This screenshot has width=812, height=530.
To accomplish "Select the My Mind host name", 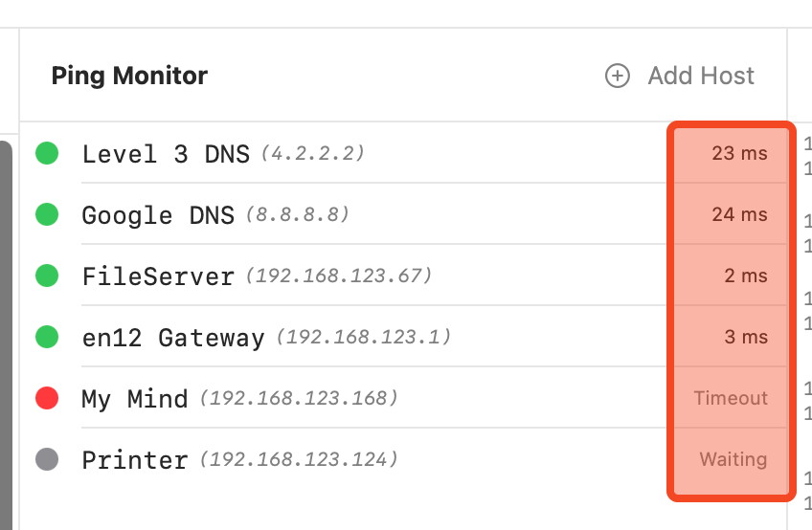I will pyautogui.click(x=135, y=399).
